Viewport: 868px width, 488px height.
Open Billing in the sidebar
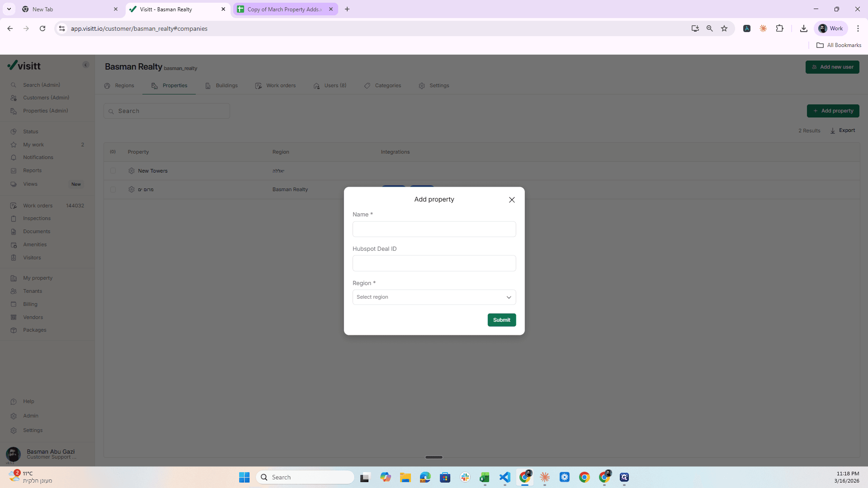[x=30, y=304]
